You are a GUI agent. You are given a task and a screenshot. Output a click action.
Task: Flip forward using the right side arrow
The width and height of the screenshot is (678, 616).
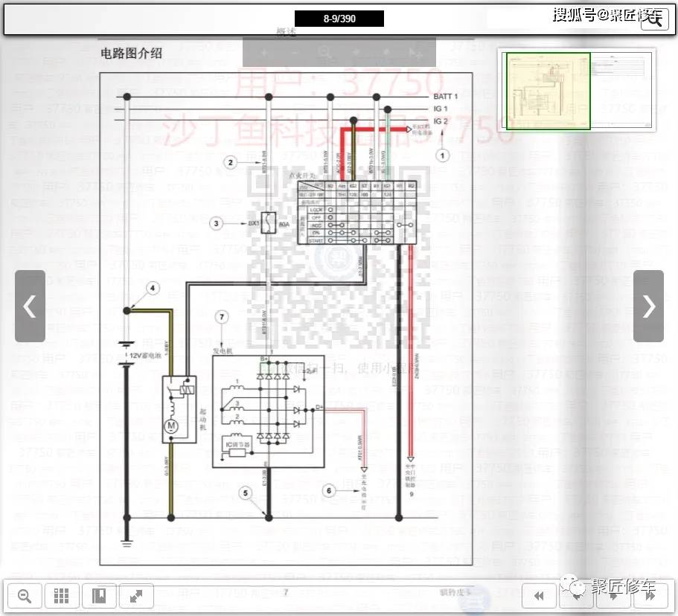pyautogui.click(x=648, y=306)
